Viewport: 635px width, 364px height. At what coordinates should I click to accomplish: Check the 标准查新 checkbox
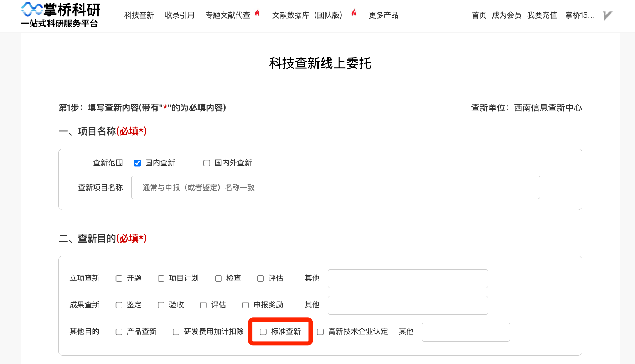coord(263,332)
